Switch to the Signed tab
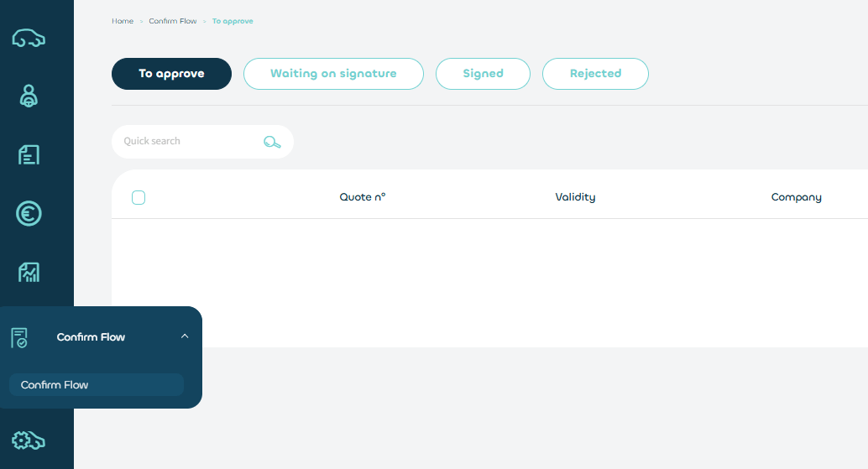 click(x=483, y=74)
